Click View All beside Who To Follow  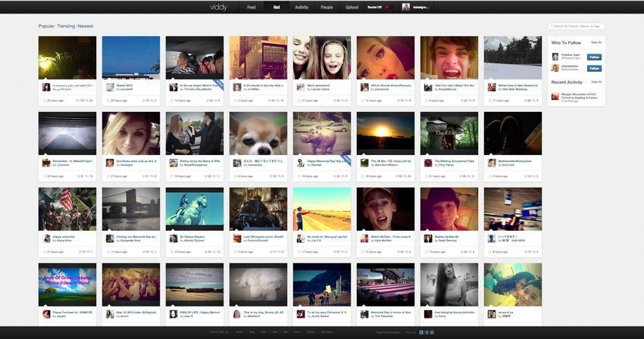(596, 42)
